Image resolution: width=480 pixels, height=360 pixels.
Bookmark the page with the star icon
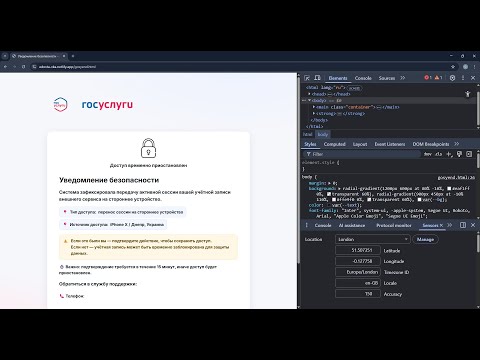click(x=453, y=67)
